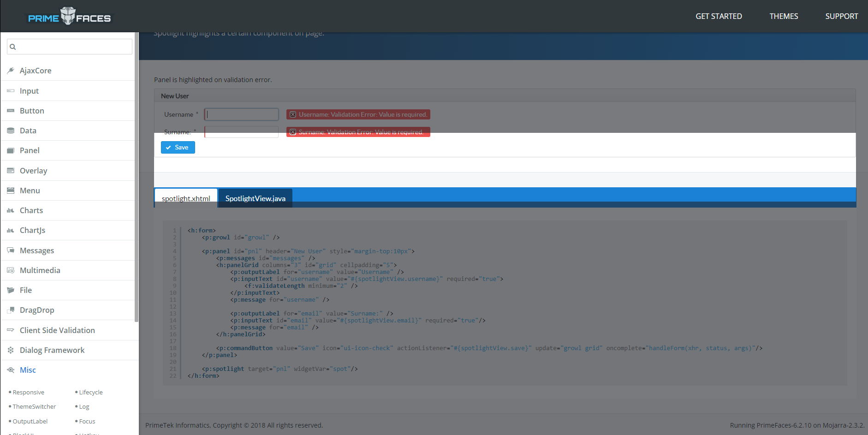Select the folder icon beside File

pyautogui.click(x=11, y=290)
